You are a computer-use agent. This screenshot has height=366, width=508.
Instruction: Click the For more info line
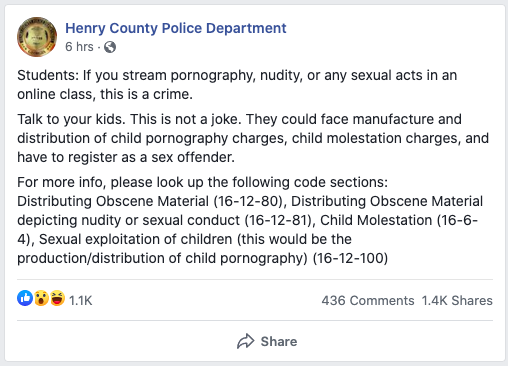(x=203, y=182)
